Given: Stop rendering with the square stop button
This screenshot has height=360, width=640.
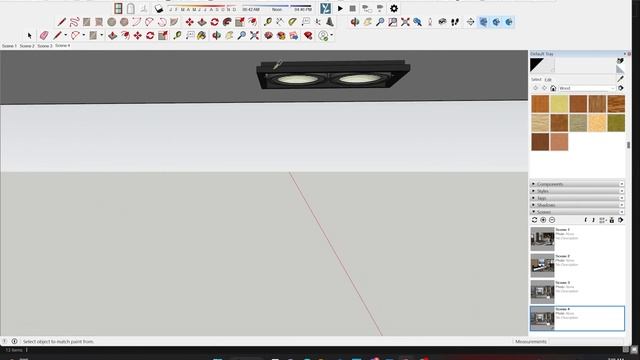Looking at the screenshot, I should coord(353,8).
